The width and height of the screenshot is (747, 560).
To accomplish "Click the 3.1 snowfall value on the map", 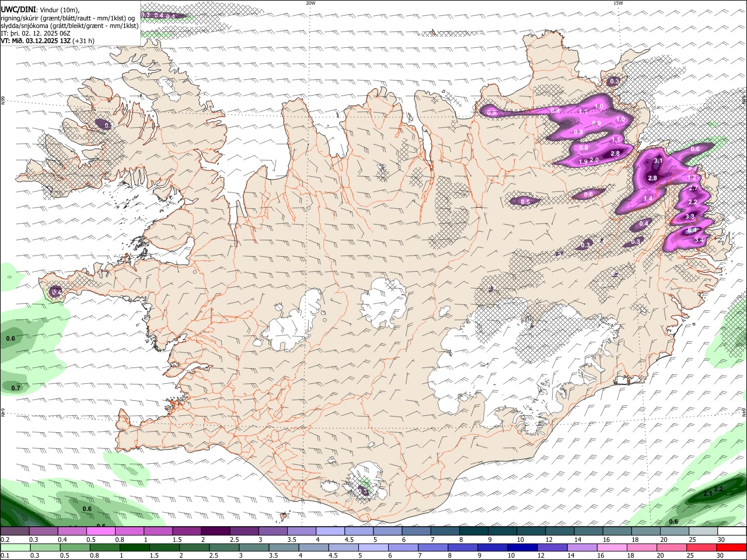I will 658,160.
